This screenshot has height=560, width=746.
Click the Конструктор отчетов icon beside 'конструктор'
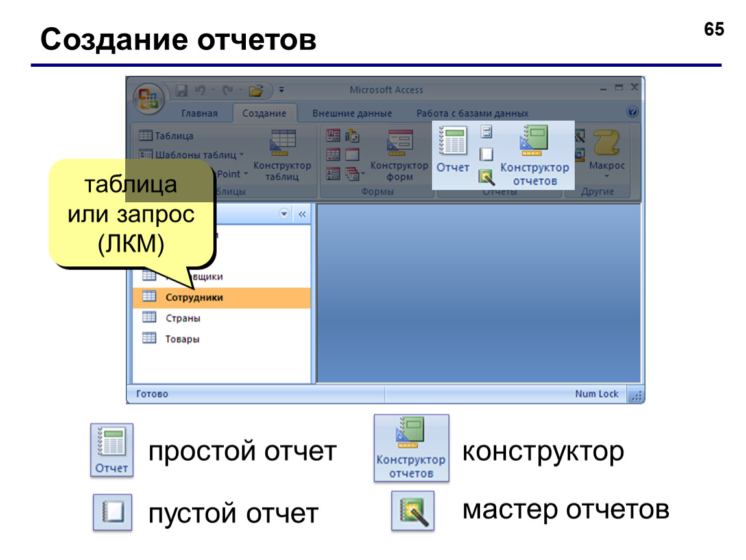tap(411, 449)
